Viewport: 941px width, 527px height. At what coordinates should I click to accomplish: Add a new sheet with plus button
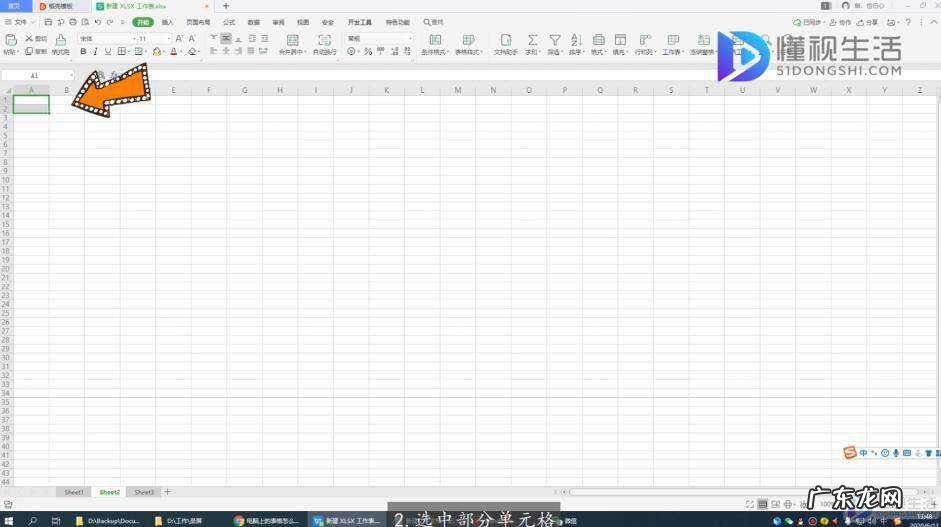tap(167, 492)
